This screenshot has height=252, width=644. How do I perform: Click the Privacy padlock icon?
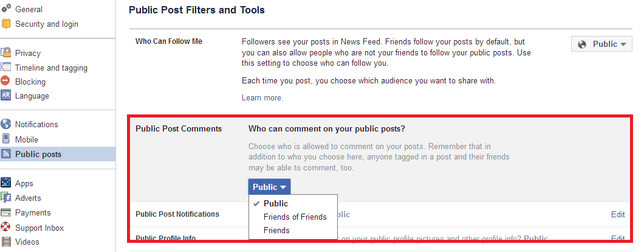point(5,53)
